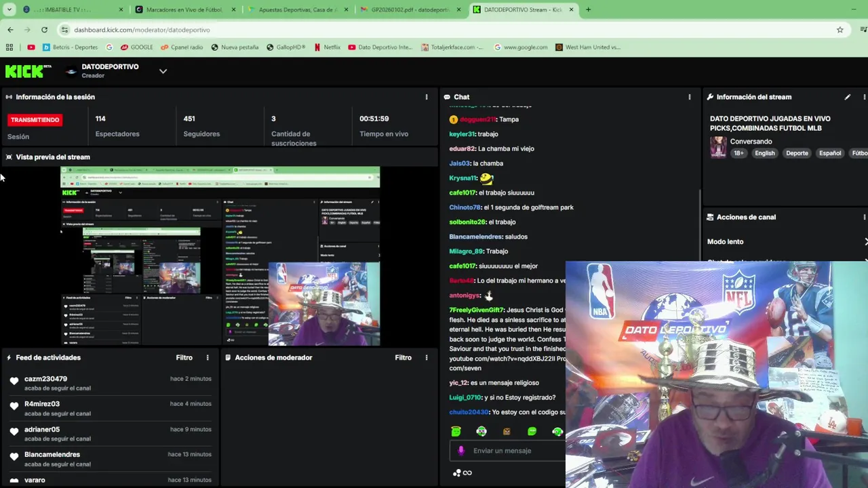This screenshot has height=488, width=868.
Task: Close the DATODEPORTIVO Stream Kick tab
Action: click(x=571, y=9)
